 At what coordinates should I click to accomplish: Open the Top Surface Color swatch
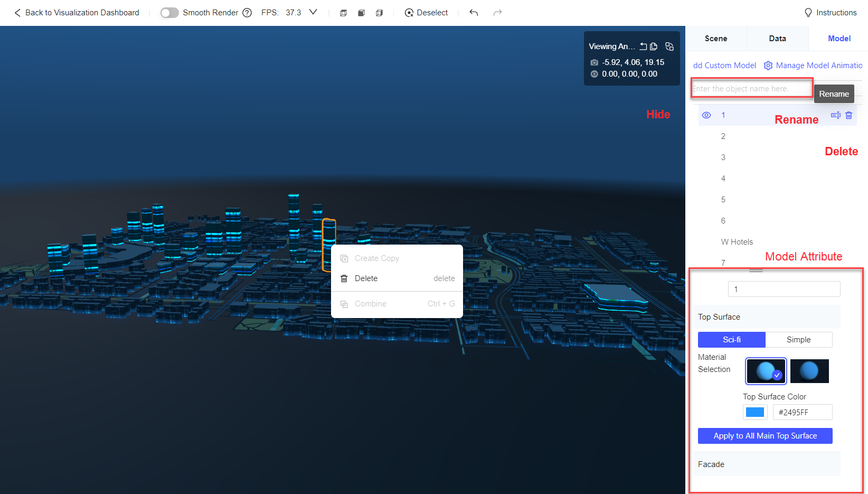[x=755, y=412]
